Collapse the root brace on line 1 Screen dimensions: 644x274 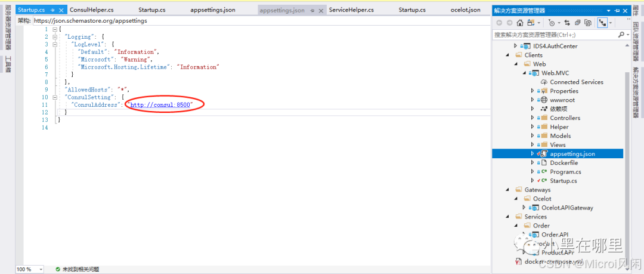[x=55, y=30]
